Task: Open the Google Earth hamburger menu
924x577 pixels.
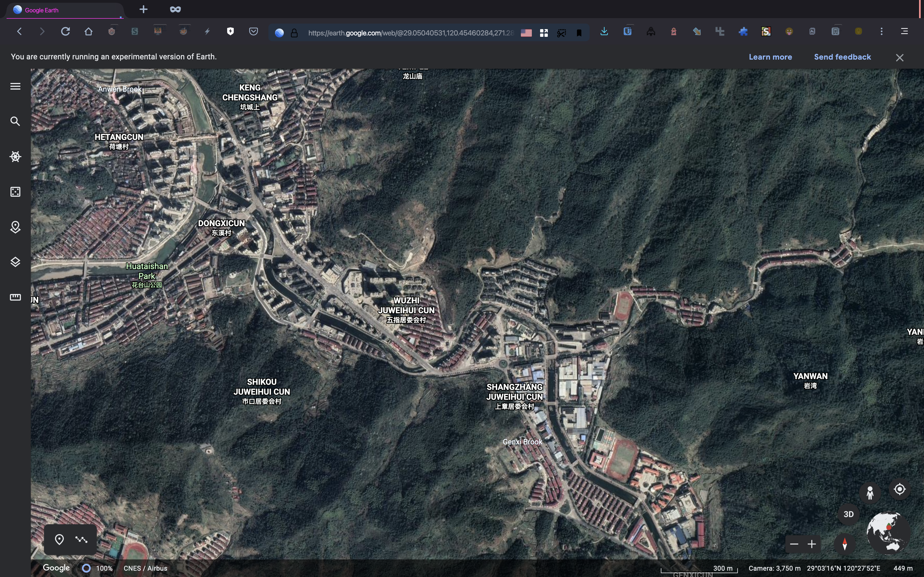Action: pyautogui.click(x=15, y=86)
